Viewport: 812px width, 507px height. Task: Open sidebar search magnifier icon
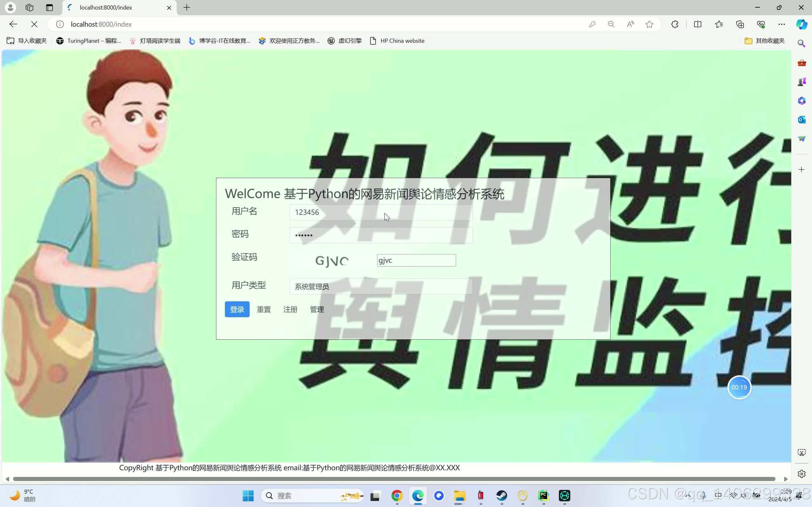click(802, 44)
